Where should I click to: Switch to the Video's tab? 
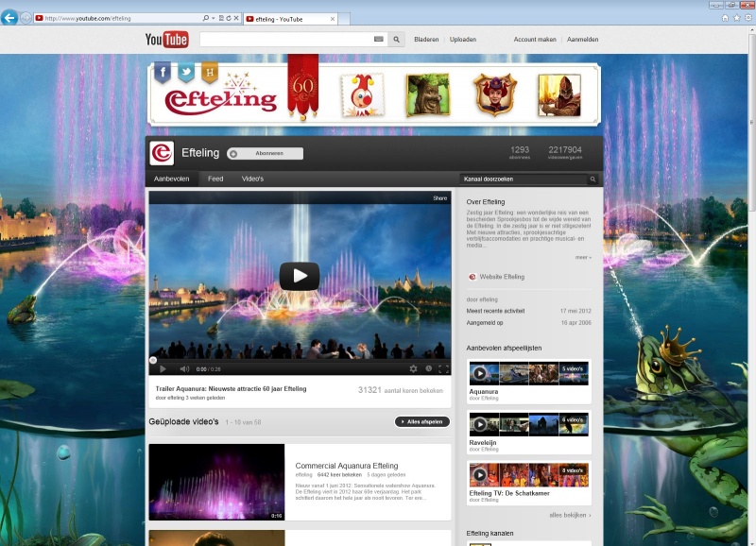click(252, 179)
